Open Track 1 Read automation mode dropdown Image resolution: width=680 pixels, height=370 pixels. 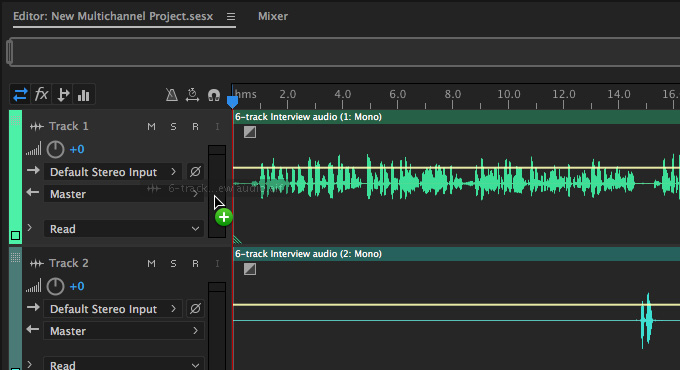124,229
